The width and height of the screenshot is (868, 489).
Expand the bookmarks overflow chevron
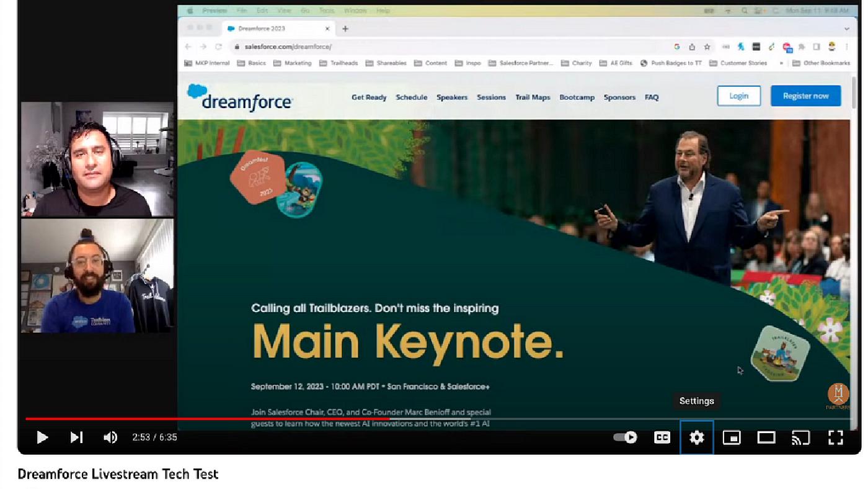(782, 63)
